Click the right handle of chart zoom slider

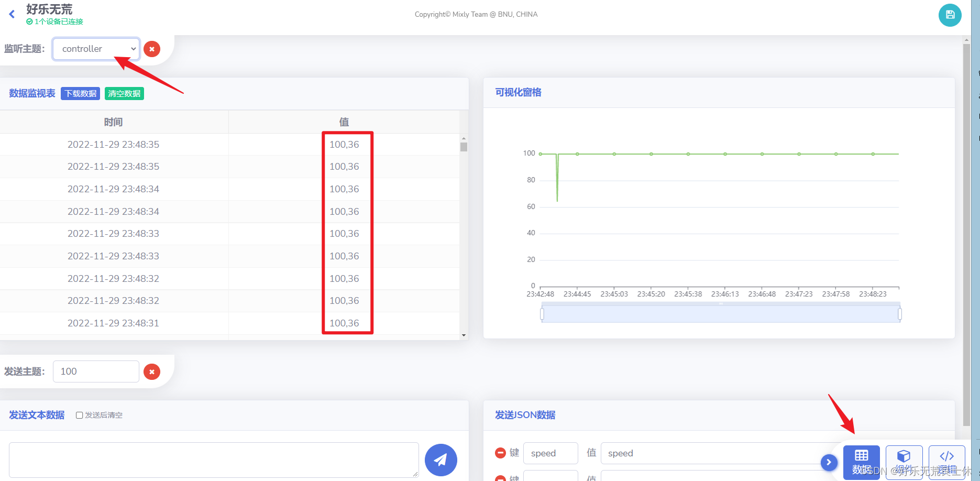point(900,314)
